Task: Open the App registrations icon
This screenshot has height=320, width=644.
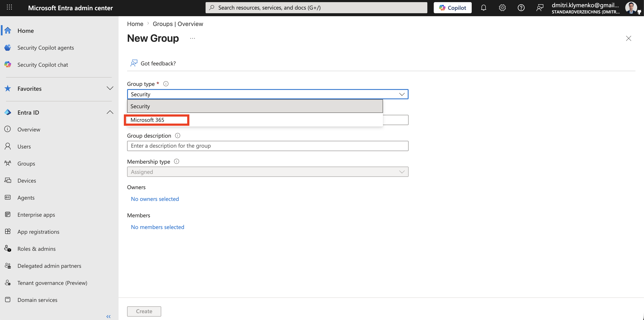Action: click(x=8, y=231)
